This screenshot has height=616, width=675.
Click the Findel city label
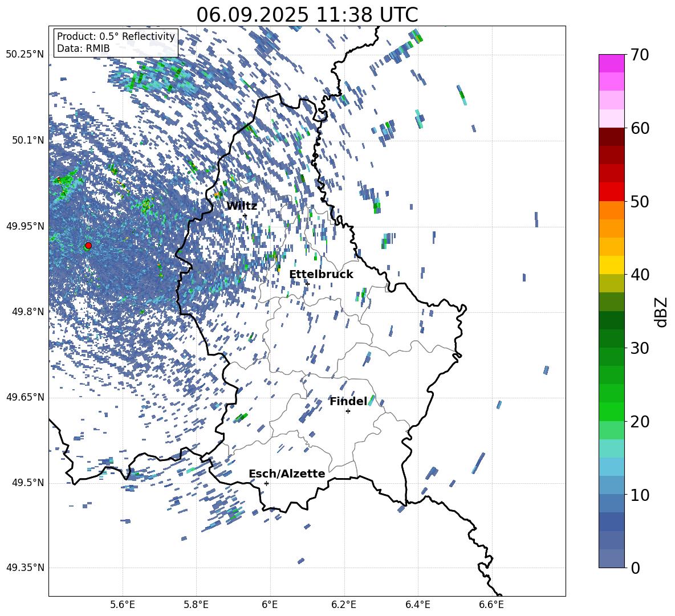pyautogui.click(x=348, y=401)
